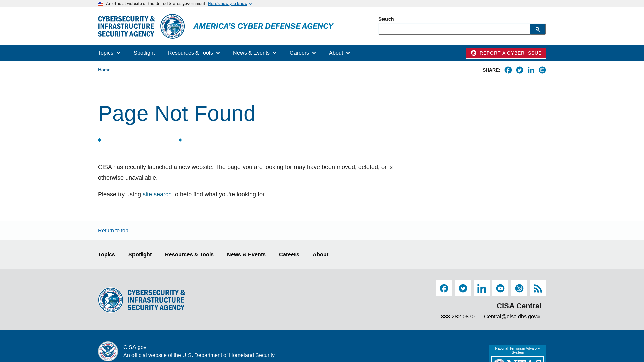Share page on Facebook
Image resolution: width=644 pixels, height=362 pixels.
[508, 70]
